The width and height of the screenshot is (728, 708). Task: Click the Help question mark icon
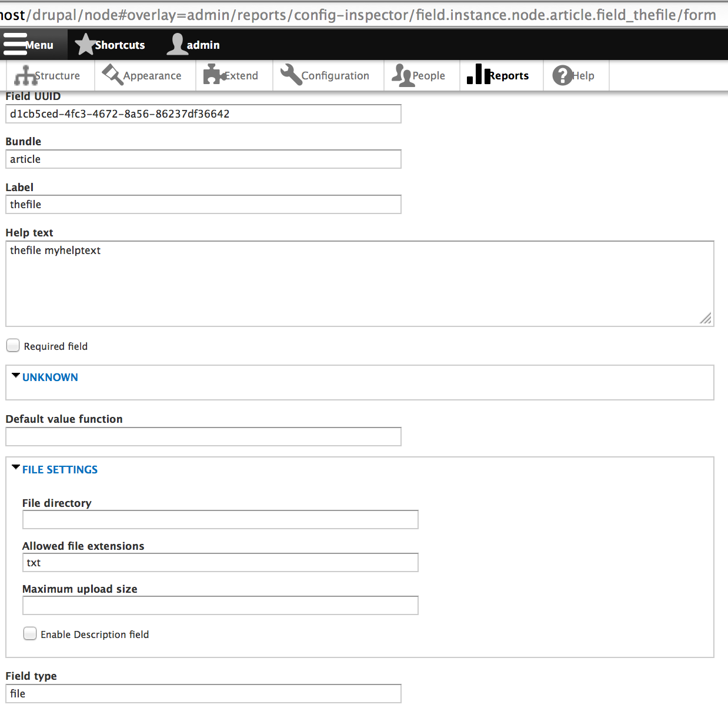point(563,75)
